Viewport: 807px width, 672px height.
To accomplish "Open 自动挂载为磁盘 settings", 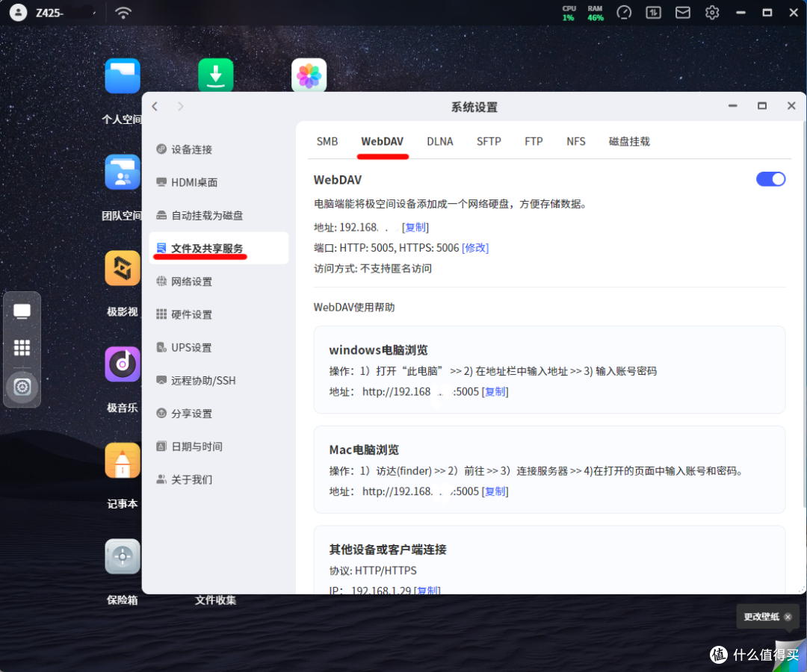I will pos(218,216).
